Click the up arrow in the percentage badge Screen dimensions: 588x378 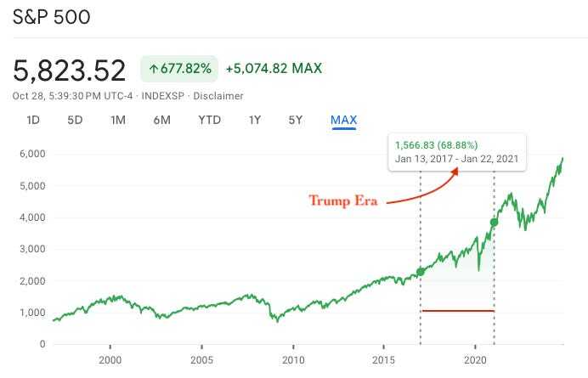(x=153, y=69)
